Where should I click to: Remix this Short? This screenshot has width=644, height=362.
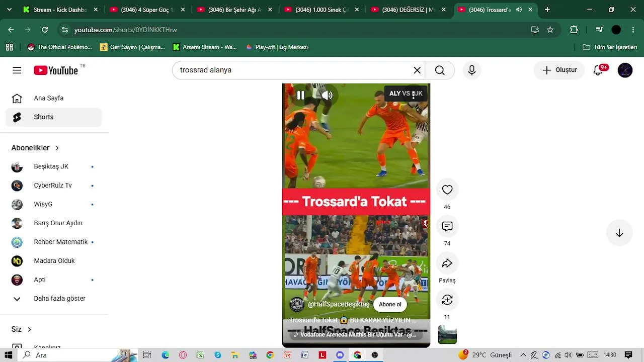(x=447, y=300)
